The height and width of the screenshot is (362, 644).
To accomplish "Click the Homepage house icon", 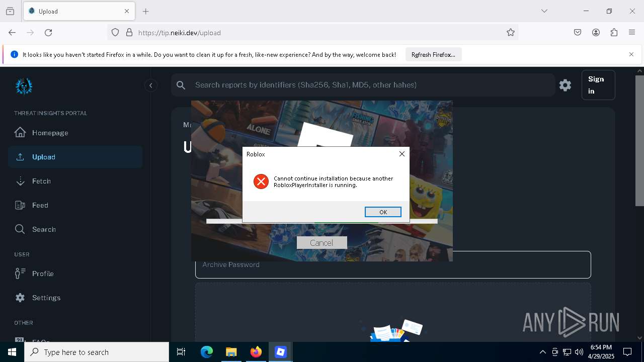I will tap(20, 132).
